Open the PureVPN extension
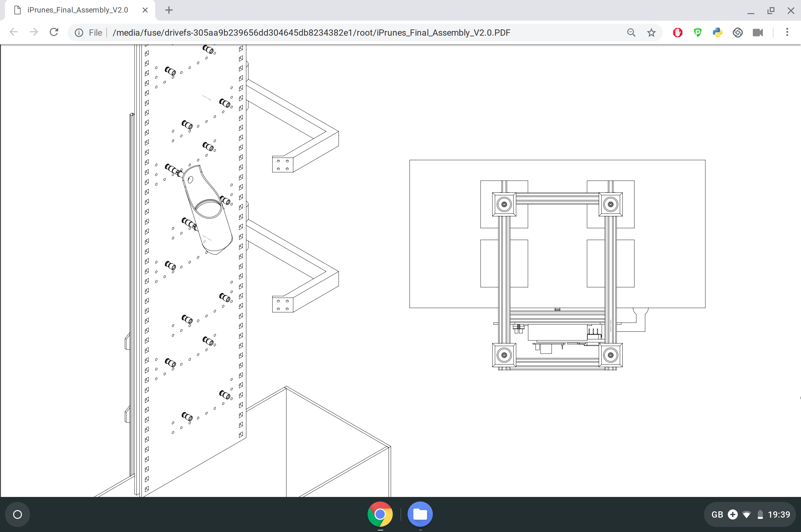This screenshot has width=801, height=532. pyautogui.click(x=697, y=32)
